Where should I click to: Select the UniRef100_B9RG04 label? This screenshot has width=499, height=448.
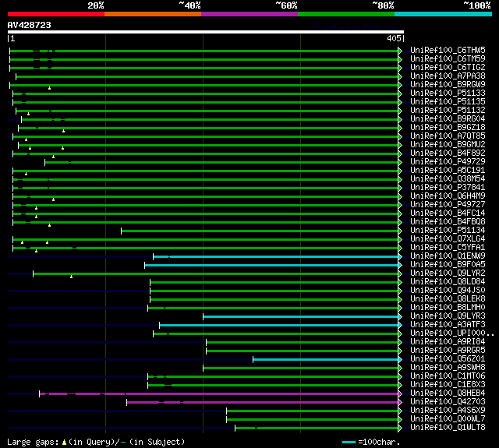(x=448, y=119)
